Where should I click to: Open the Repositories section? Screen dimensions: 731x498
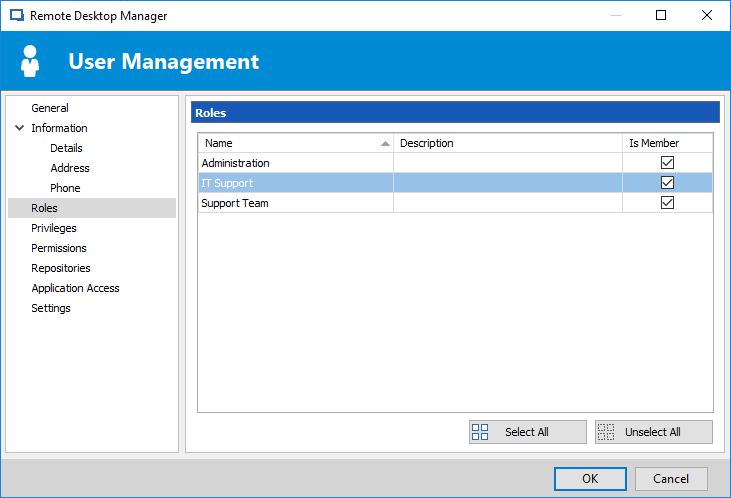[x=61, y=269]
